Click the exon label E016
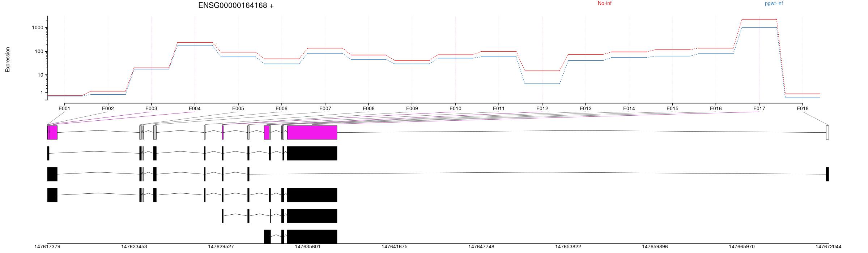Image resolution: width=868 pixels, height=253 pixels. tap(716, 108)
